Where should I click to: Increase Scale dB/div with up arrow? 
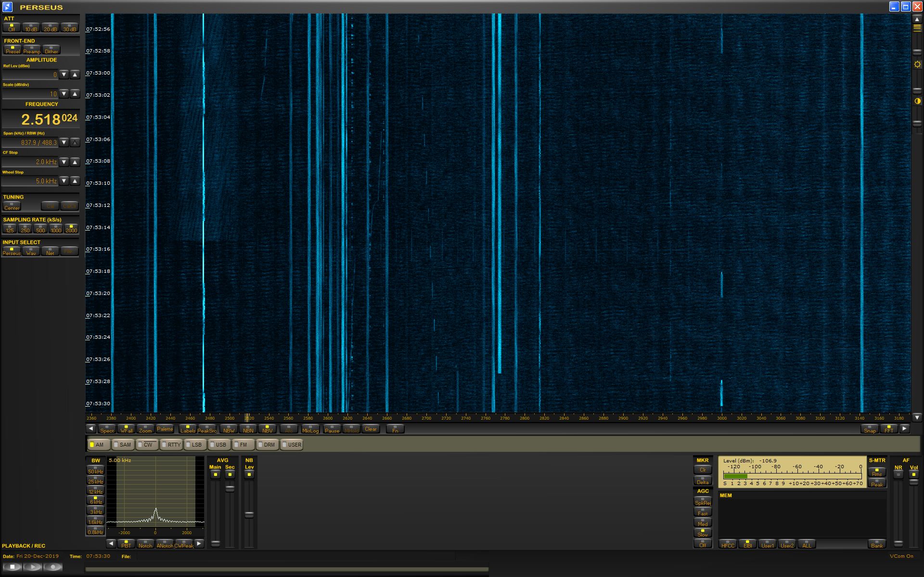coord(75,94)
